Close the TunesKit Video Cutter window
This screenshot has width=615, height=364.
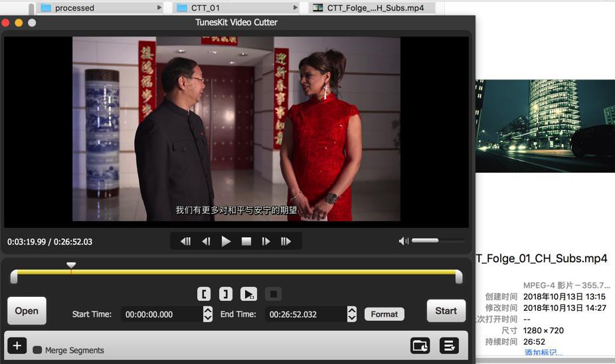[x=5, y=23]
